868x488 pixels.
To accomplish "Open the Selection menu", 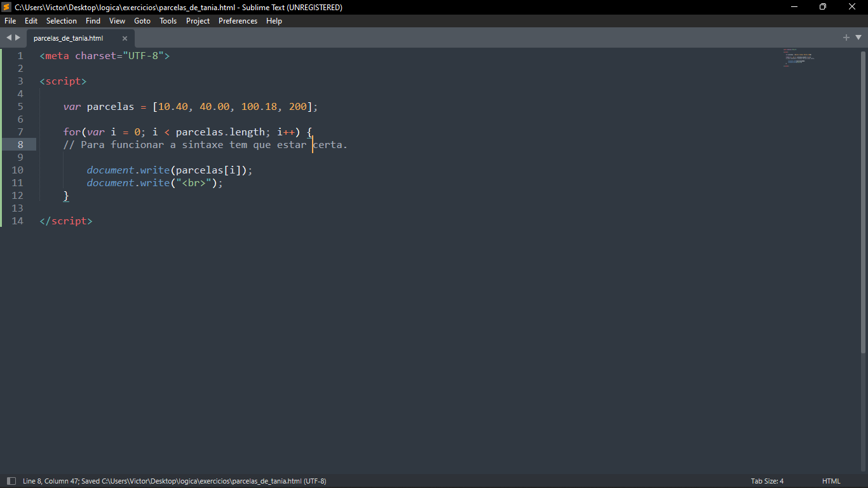I will click(62, 21).
